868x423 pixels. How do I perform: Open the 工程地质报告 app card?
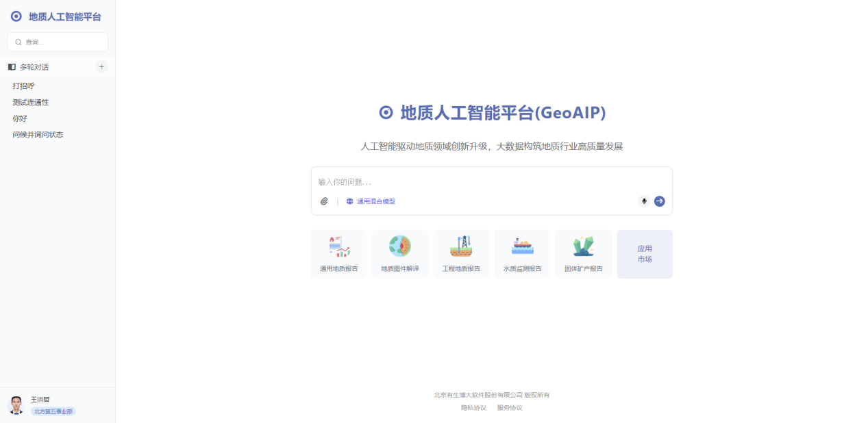[x=461, y=254]
